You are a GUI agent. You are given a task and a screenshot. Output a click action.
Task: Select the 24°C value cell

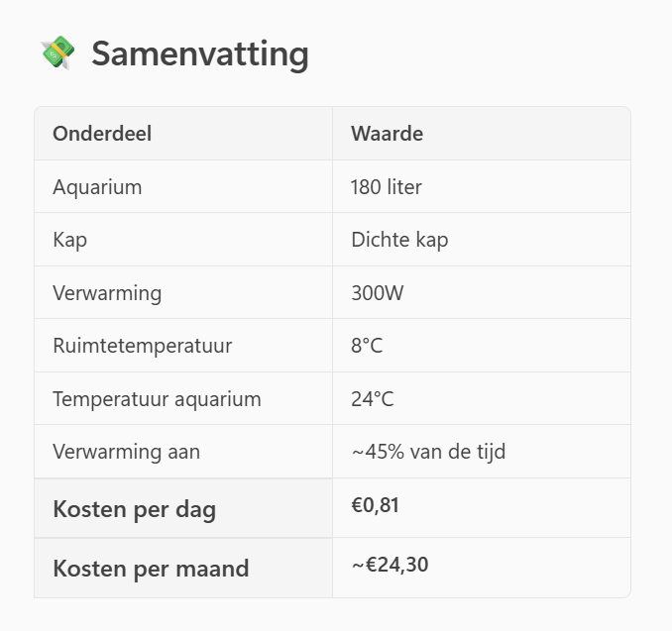[372, 399]
